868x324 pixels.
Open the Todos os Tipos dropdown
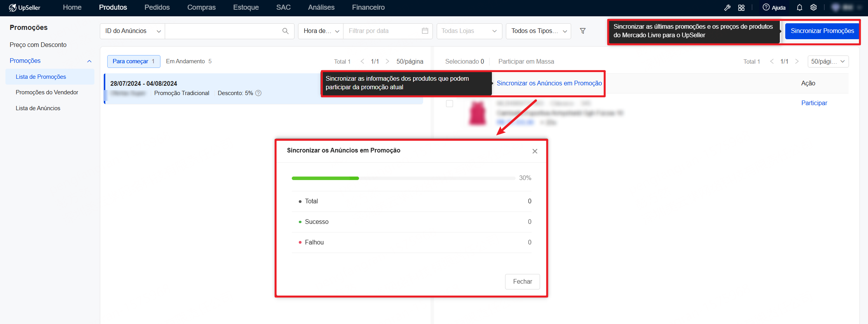click(x=539, y=31)
